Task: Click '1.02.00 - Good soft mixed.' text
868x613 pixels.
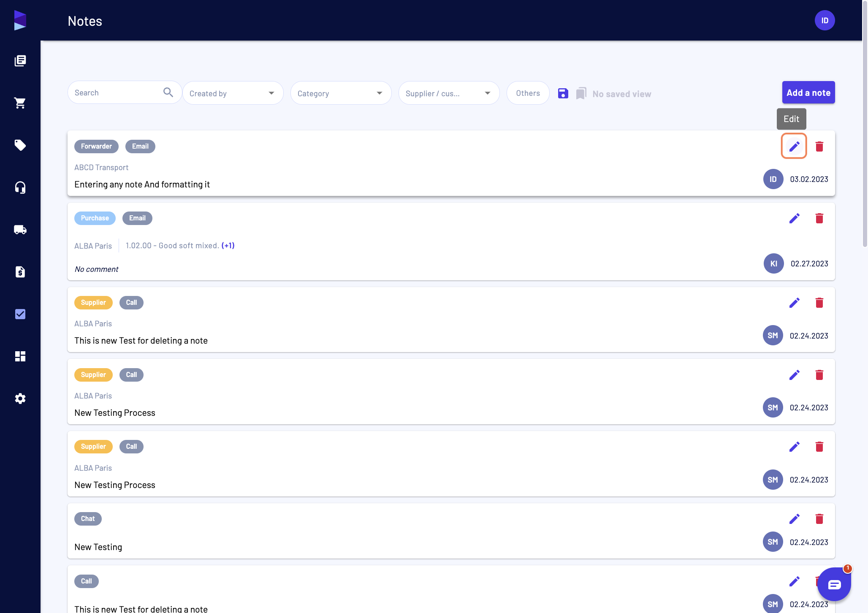Action: click(172, 245)
